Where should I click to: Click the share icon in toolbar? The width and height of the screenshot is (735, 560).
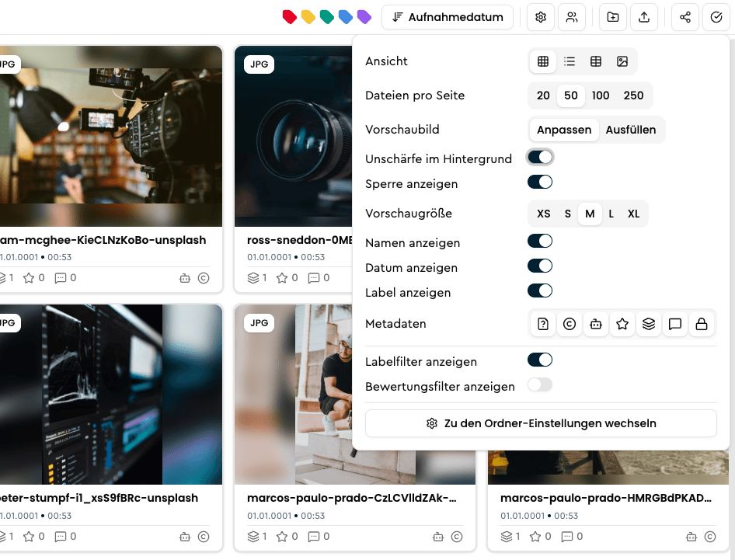[x=684, y=17]
